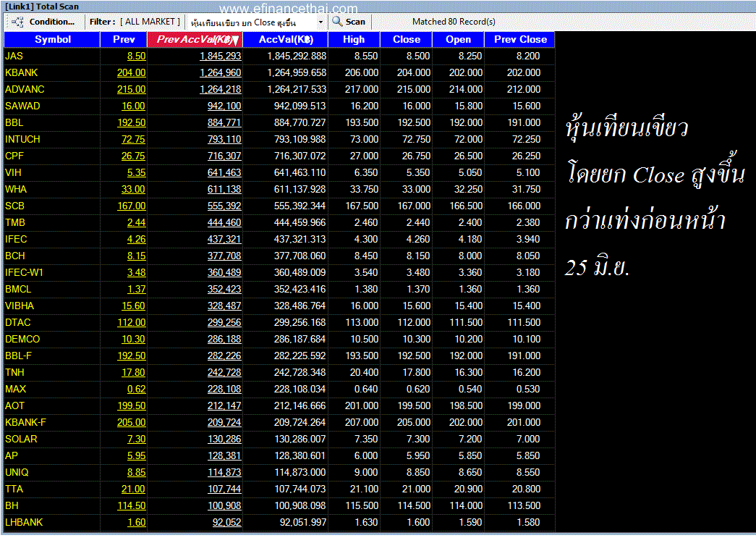Select the CPF symbol

(14, 156)
